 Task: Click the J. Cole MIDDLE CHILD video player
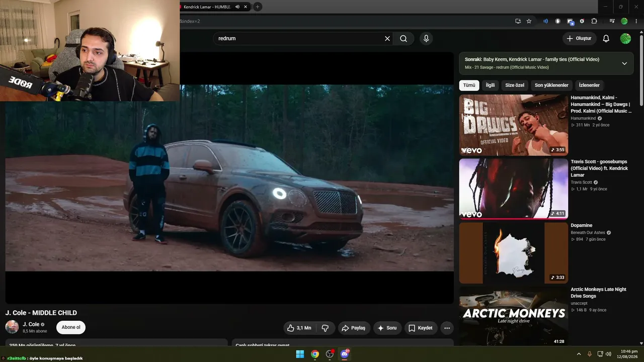(x=229, y=178)
